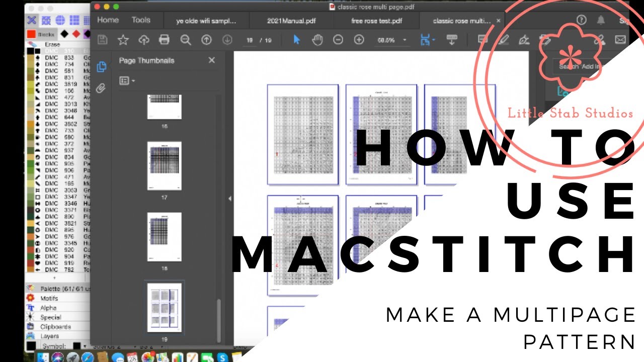Select the Blocks button with red square
The height and width of the screenshot is (362, 644).
[x=42, y=34]
